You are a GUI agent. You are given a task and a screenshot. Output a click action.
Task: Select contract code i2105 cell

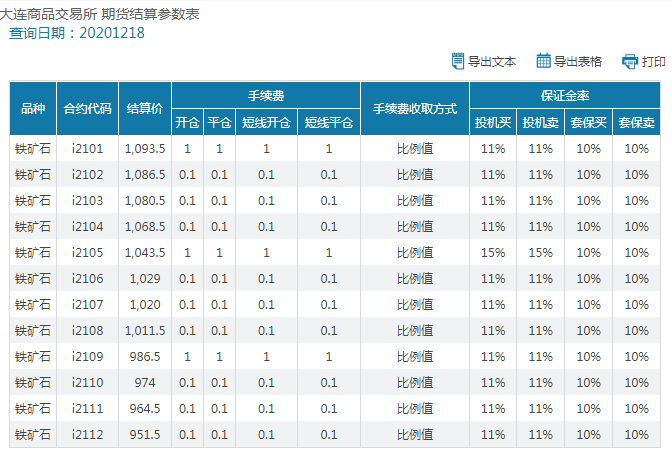point(87,252)
